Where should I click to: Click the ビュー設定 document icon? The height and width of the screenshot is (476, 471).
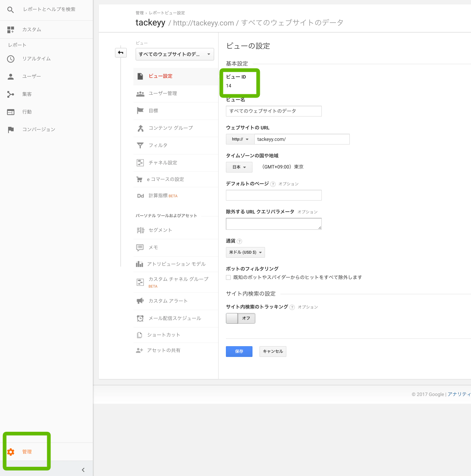(x=140, y=76)
